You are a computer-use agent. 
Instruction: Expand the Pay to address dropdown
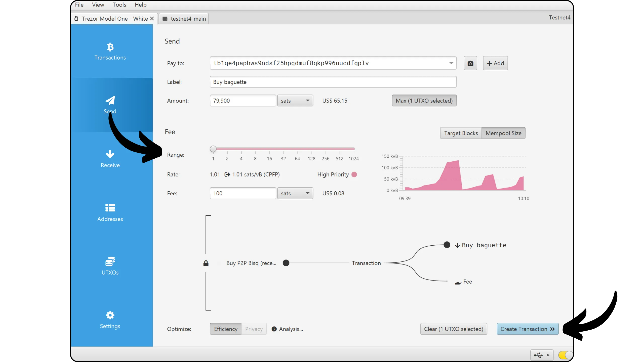point(451,63)
